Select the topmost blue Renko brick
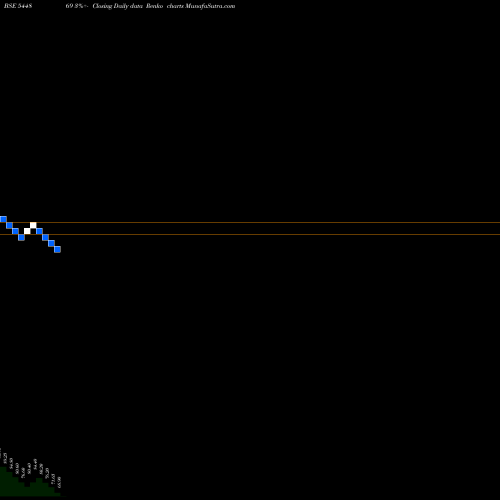Image resolution: width=500 pixels, height=500 pixels. tap(3, 219)
